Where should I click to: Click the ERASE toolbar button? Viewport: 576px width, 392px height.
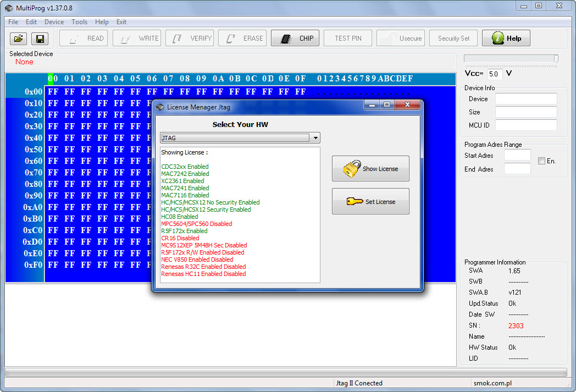coord(242,38)
